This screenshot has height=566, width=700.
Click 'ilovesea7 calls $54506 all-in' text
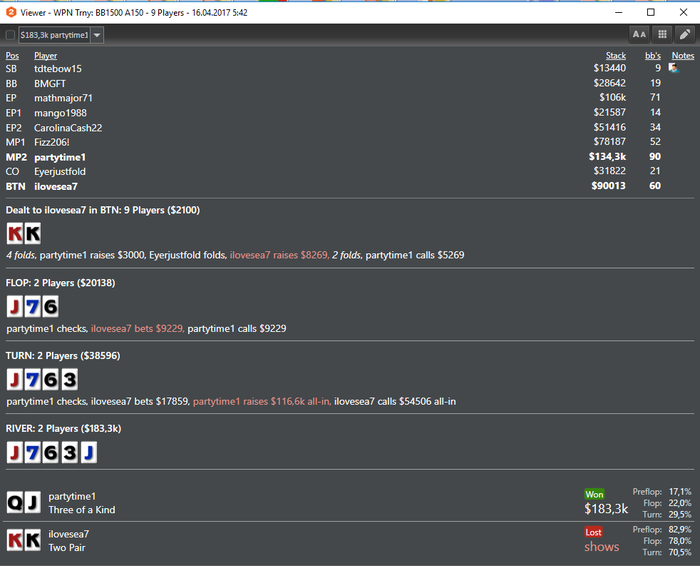click(395, 401)
